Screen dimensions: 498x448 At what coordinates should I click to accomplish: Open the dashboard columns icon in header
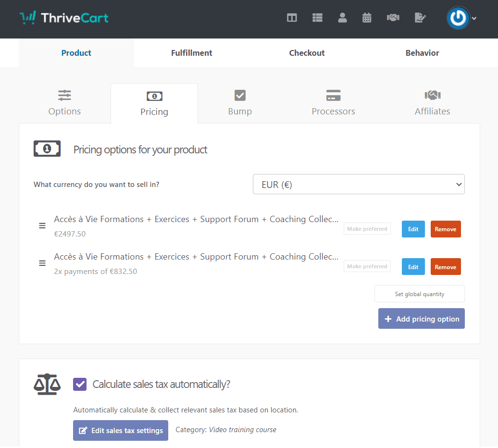pyautogui.click(x=292, y=18)
